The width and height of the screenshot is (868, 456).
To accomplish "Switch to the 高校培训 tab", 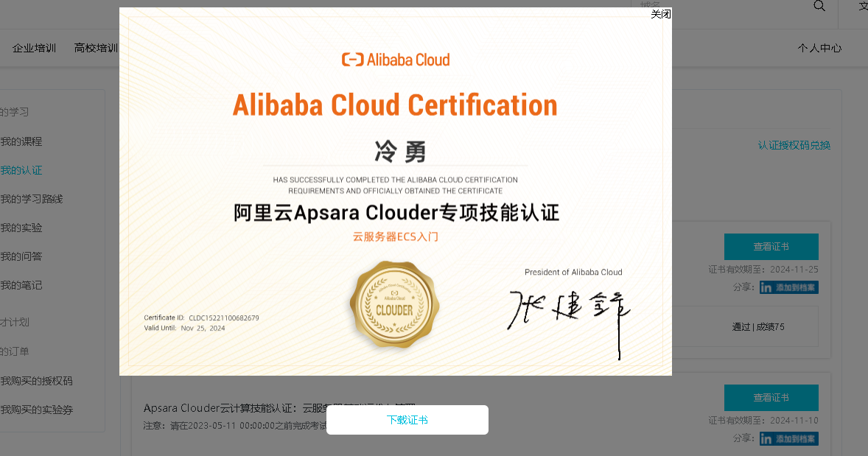I will (95, 47).
